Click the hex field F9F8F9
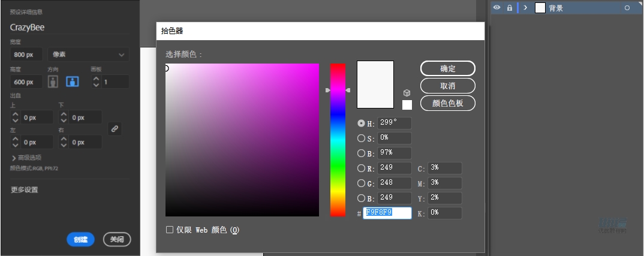This screenshot has width=644, height=256. (387, 213)
